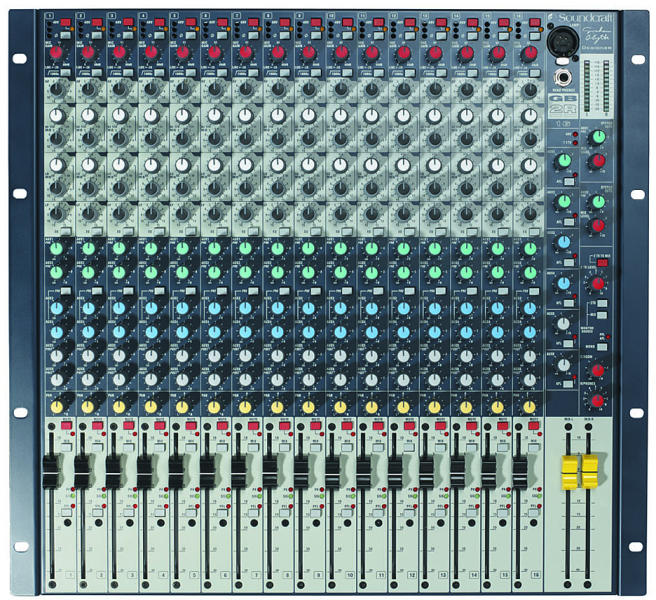The image size is (656, 600).
Task: Adjust the gray AUX5 knob on channel 2
Action: tap(88, 356)
